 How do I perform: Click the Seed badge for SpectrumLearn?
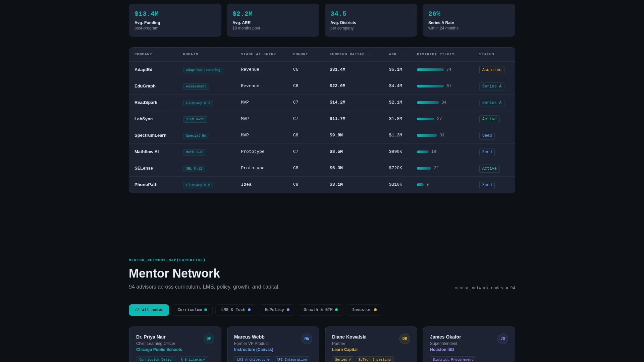tap(487, 136)
